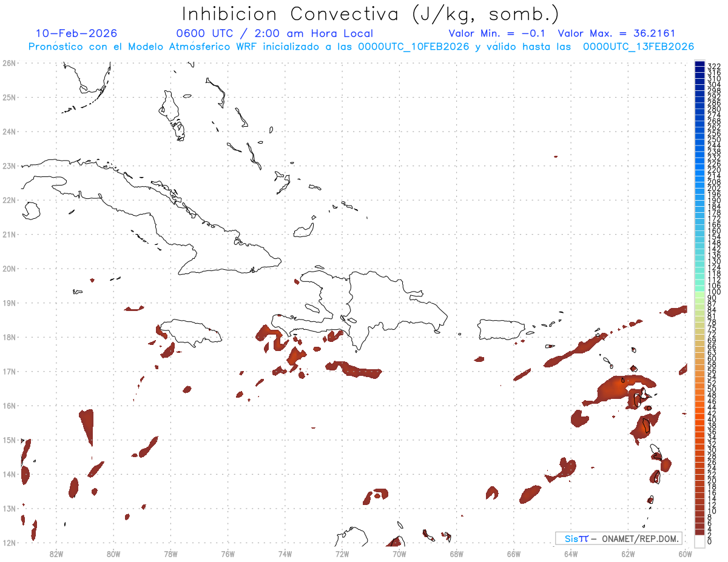728x562 pixels.
Task: Click the WRF forecast "Pronóstico con el Modelo" line
Action: coord(361,47)
